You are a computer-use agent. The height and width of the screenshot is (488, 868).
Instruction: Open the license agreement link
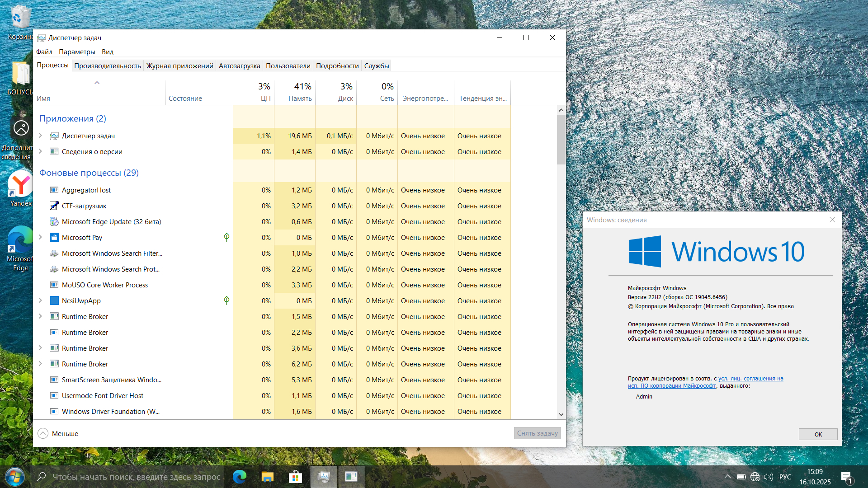pyautogui.click(x=750, y=379)
